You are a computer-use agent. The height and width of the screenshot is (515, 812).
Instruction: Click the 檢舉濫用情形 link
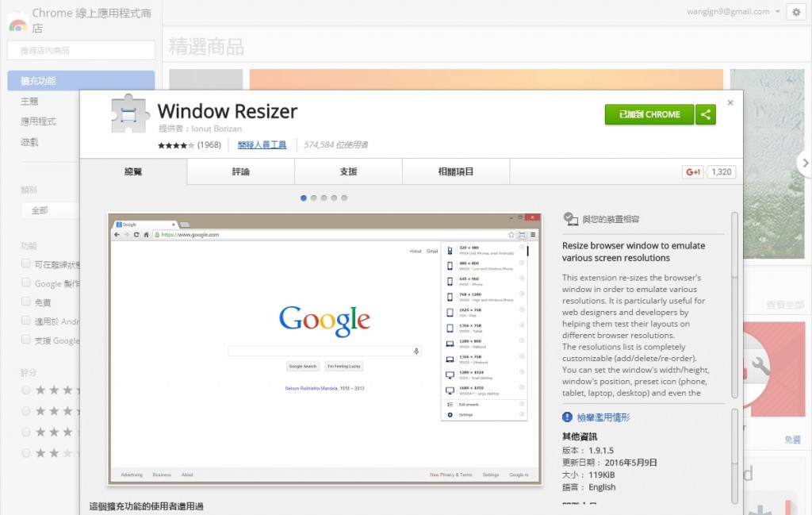click(x=603, y=417)
